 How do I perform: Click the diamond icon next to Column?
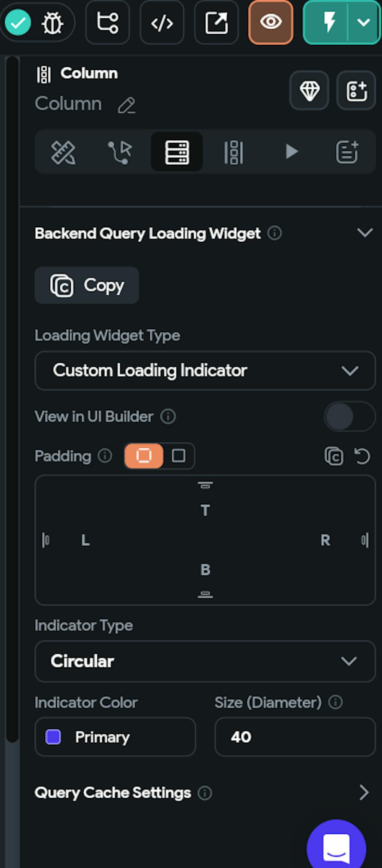point(309,91)
